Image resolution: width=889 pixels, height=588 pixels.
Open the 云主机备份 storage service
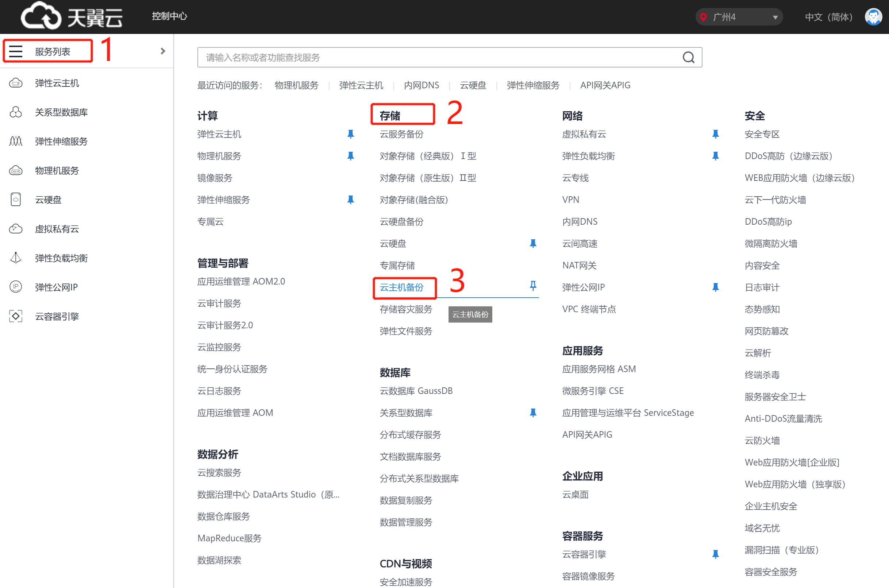click(x=402, y=287)
